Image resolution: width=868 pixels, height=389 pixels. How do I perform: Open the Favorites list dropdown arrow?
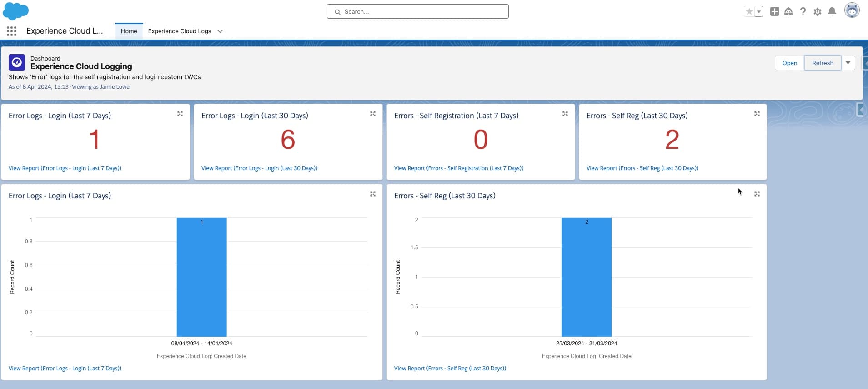759,12
